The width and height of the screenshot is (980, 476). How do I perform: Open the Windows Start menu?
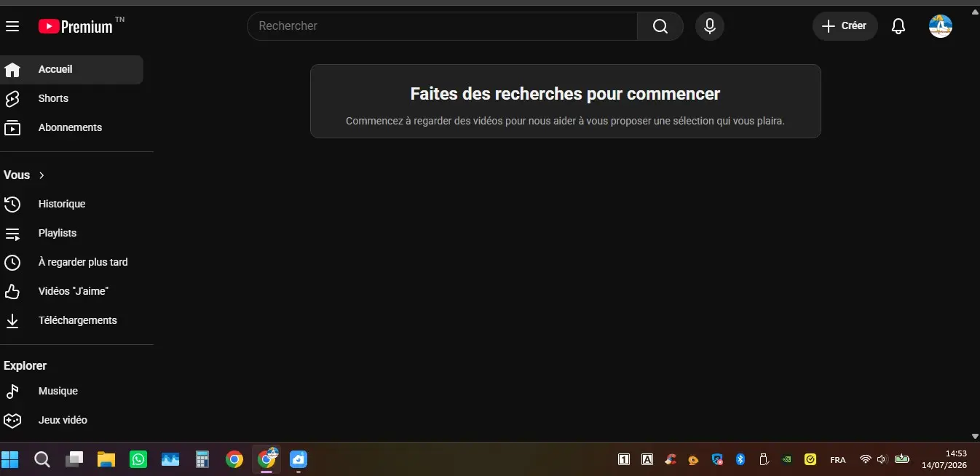tap(10, 459)
